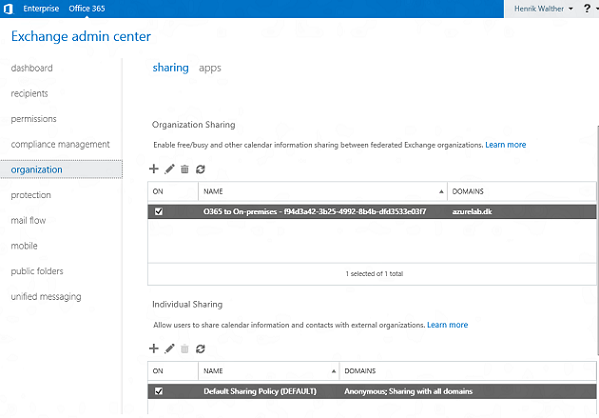Refresh the Organization Sharing list
599x418 pixels.
click(201, 169)
